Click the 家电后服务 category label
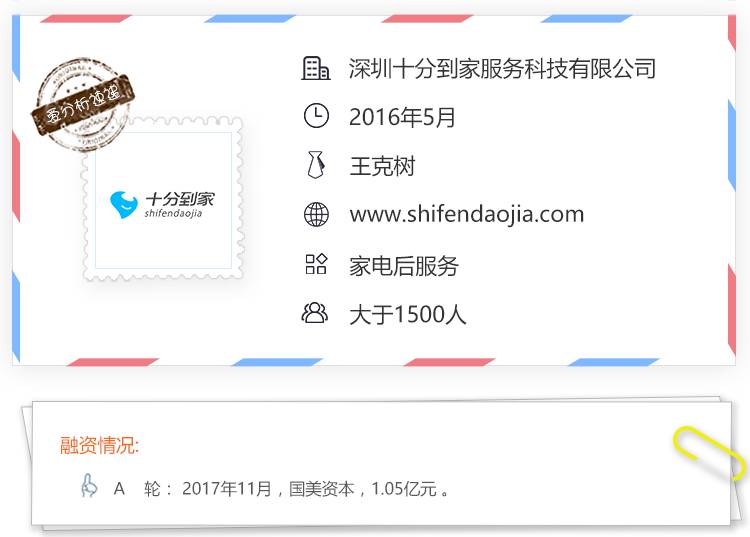Image resolution: width=750 pixels, height=537 pixels. click(404, 266)
